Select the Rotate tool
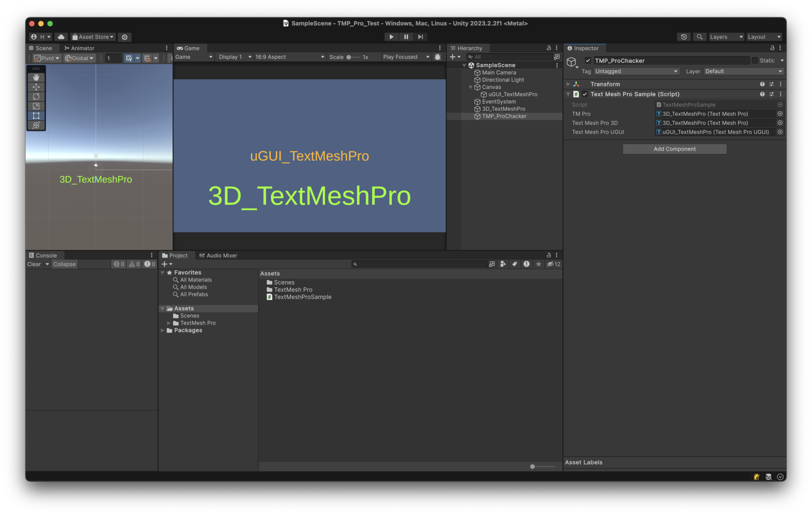Image resolution: width=812 pixels, height=515 pixels. point(36,96)
